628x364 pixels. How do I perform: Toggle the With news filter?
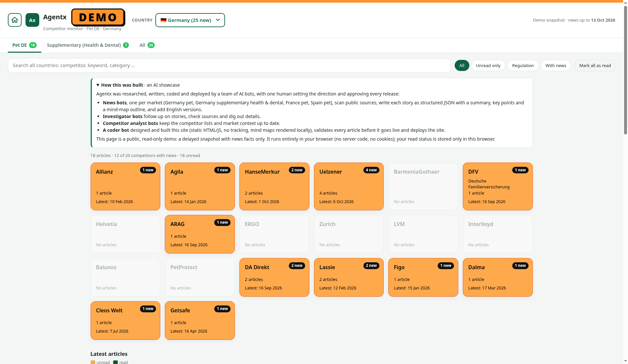pos(556,65)
